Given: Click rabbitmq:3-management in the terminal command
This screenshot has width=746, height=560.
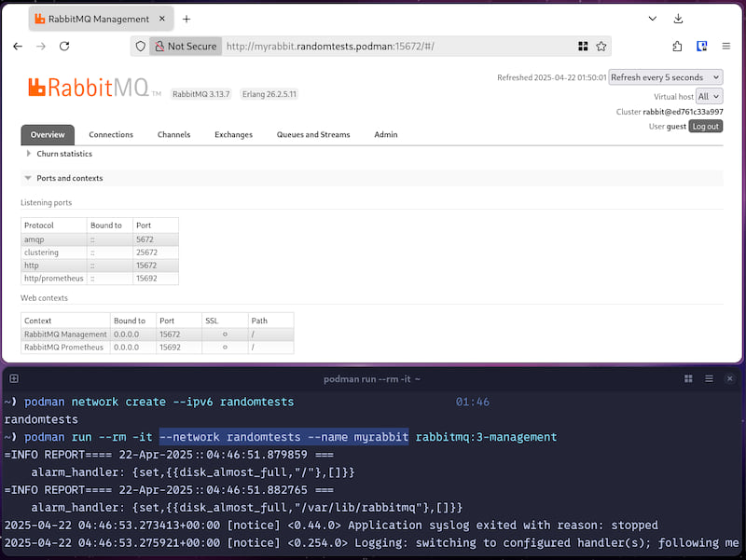Looking at the screenshot, I should coord(486,437).
